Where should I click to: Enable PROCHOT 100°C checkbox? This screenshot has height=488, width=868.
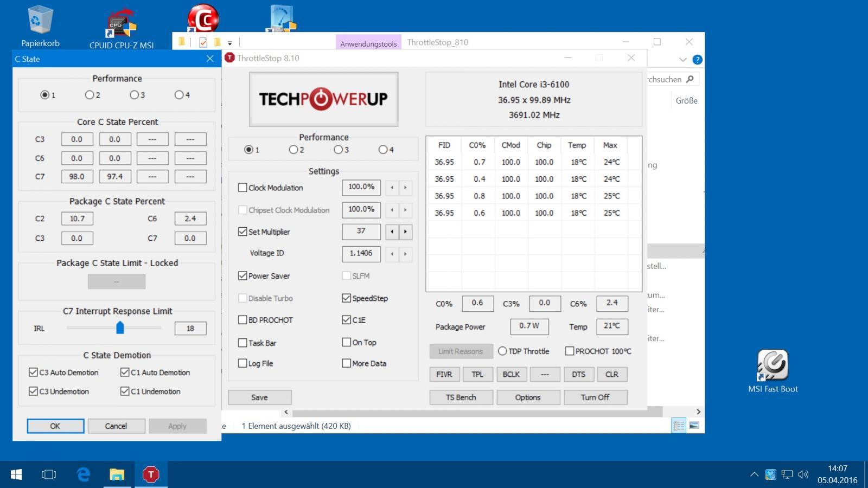570,351
